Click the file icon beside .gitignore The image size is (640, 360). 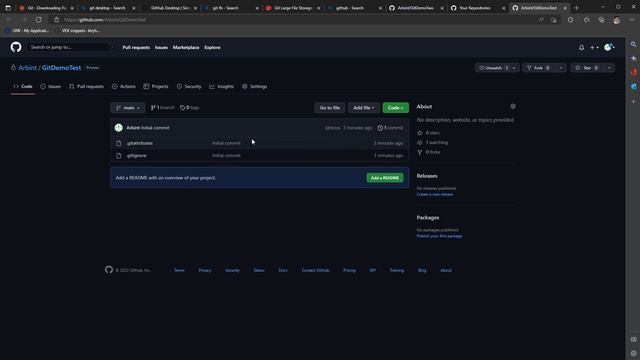click(x=119, y=156)
